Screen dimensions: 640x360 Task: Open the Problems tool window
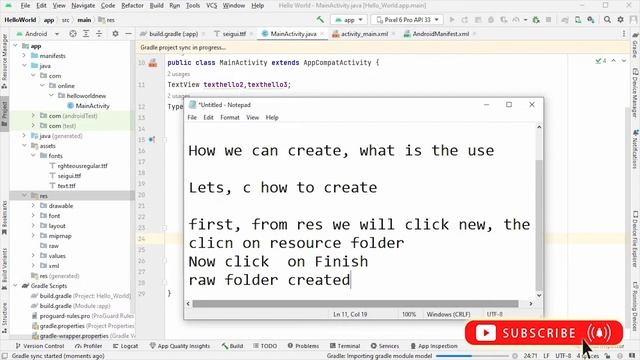pos(303,346)
